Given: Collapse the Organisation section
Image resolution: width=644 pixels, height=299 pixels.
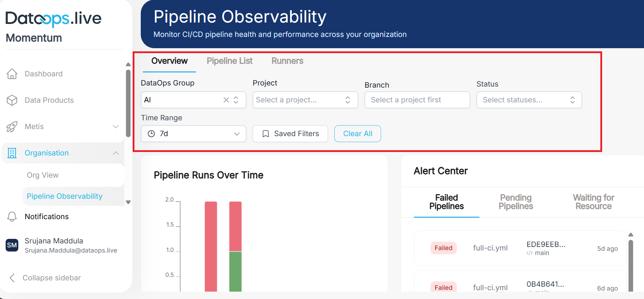Looking at the screenshot, I should [x=116, y=153].
